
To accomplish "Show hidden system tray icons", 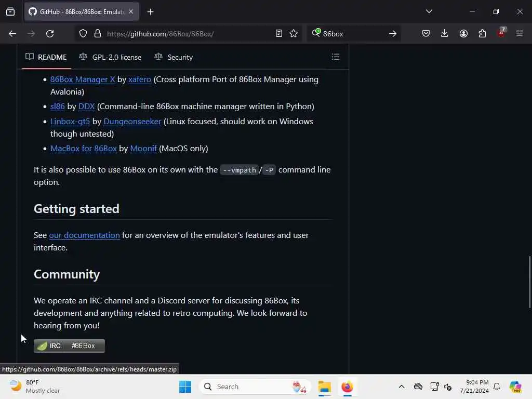I will 402,387.
